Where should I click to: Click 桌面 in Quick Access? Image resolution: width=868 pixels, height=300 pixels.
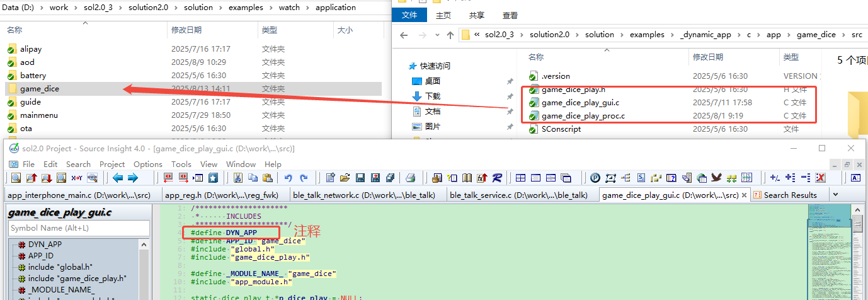433,81
